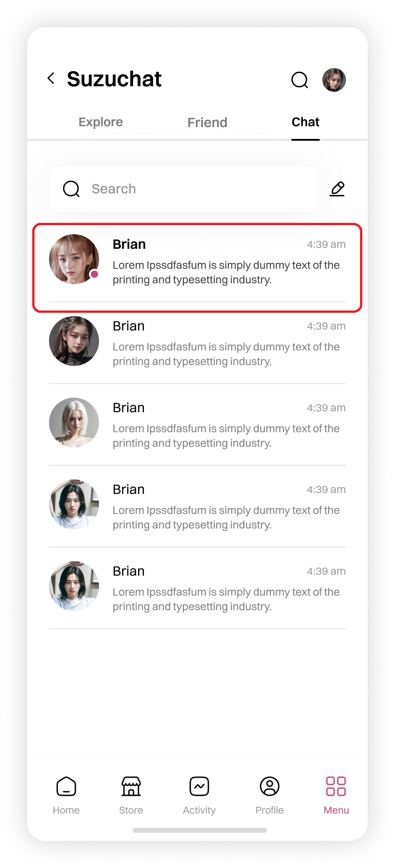Tap the back arrow beside Suzuchat
The width and height of the screenshot is (395, 868).
pos(51,78)
